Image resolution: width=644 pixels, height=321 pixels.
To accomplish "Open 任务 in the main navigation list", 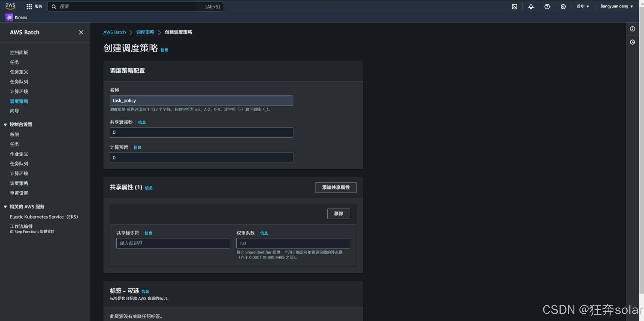I will click(x=14, y=62).
